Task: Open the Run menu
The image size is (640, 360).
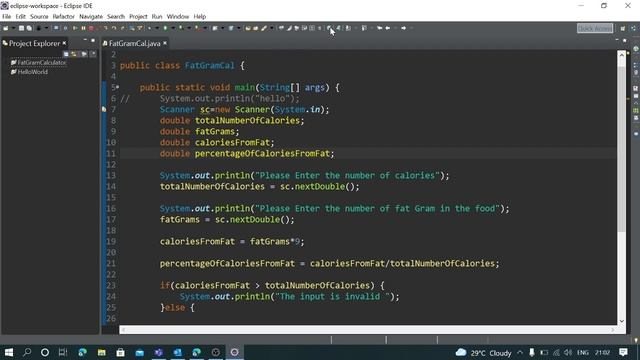Action: 157,17
